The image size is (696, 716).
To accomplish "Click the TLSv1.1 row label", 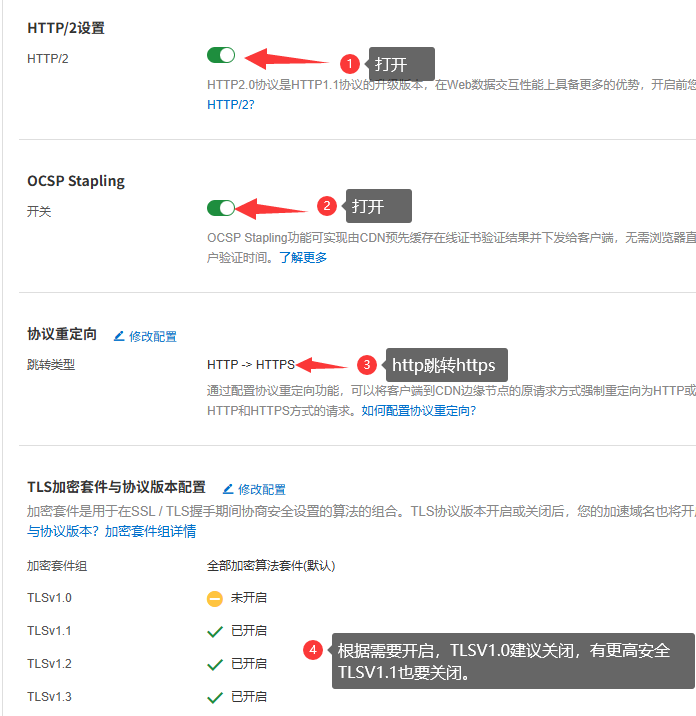I will (x=49, y=631).
